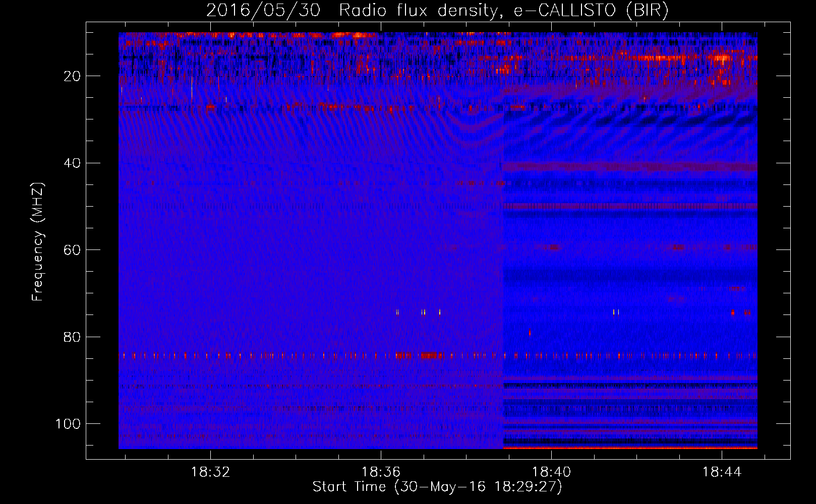Click the 18:44 time tick label
816x504 pixels.
(722, 472)
